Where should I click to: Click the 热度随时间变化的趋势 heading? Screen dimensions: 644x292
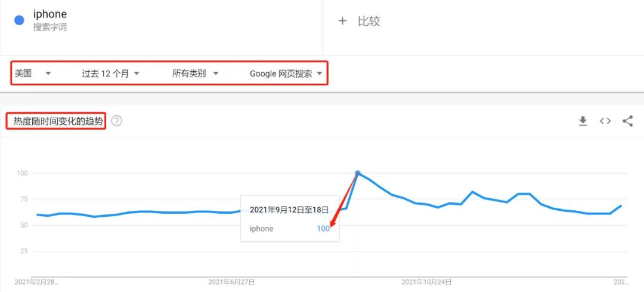[x=58, y=121]
